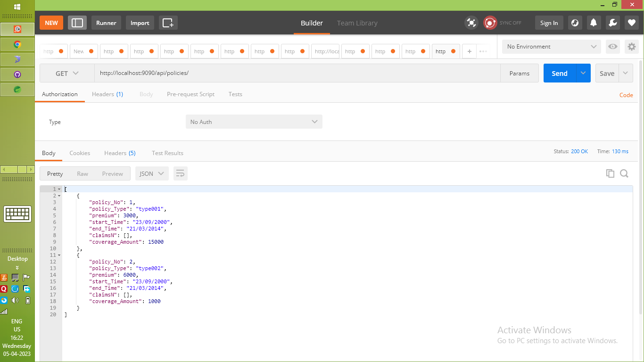Click the Java tray icon
The image size is (644, 362).
[4, 277]
